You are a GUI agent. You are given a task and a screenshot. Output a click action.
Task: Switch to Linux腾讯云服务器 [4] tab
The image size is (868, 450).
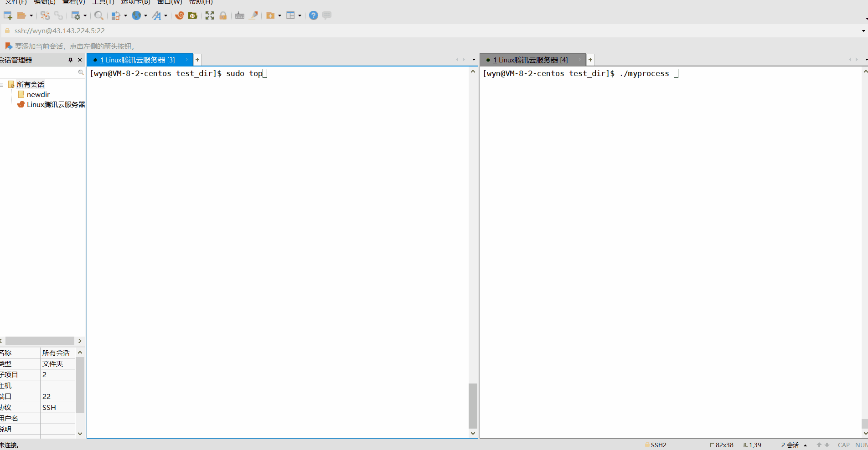pos(530,60)
